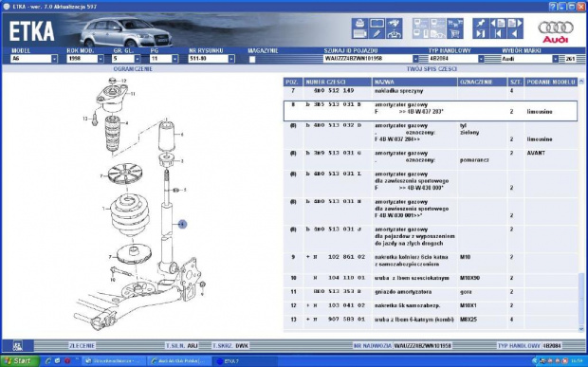Screen dimensions: 588x367
Task: Go to previous page icon
Action: pos(498,24)
